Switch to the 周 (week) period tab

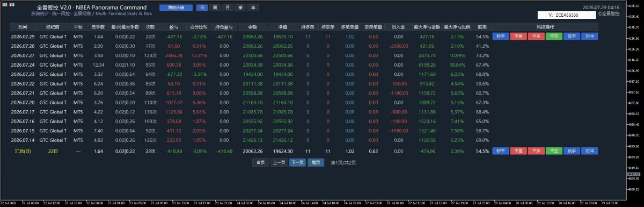pos(215,8)
